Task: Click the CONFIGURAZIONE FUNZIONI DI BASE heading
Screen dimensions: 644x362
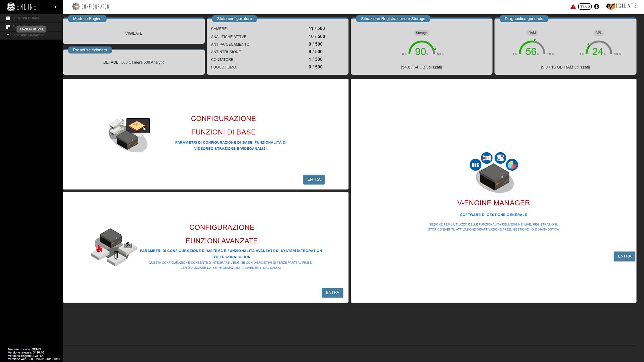Action: pyautogui.click(x=223, y=125)
